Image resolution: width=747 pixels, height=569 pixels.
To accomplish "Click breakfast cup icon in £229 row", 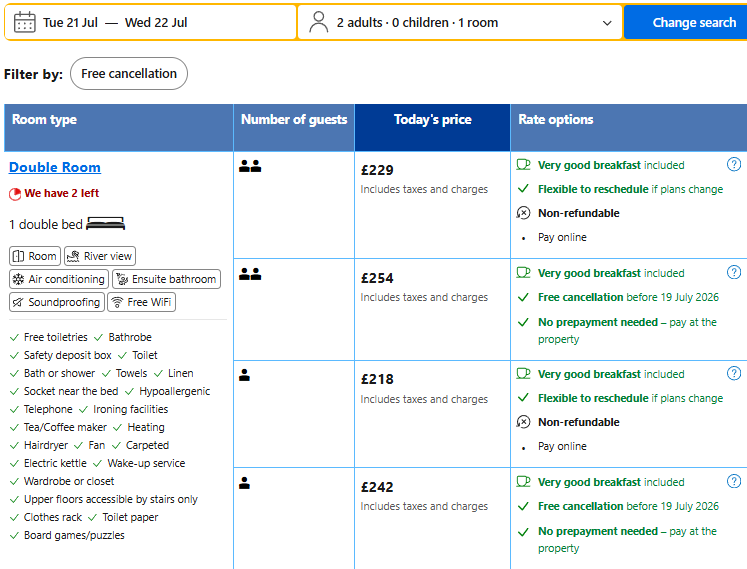I will (523, 165).
